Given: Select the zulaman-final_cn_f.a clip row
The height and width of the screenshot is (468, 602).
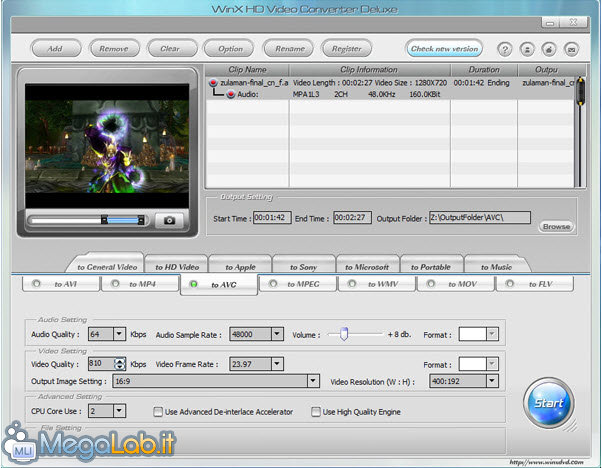Looking at the screenshot, I should 391,83.
